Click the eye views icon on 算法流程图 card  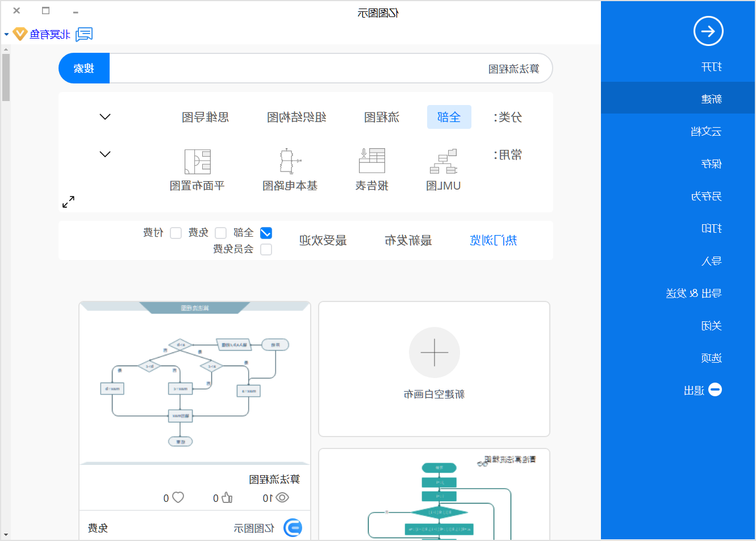click(282, 497)
